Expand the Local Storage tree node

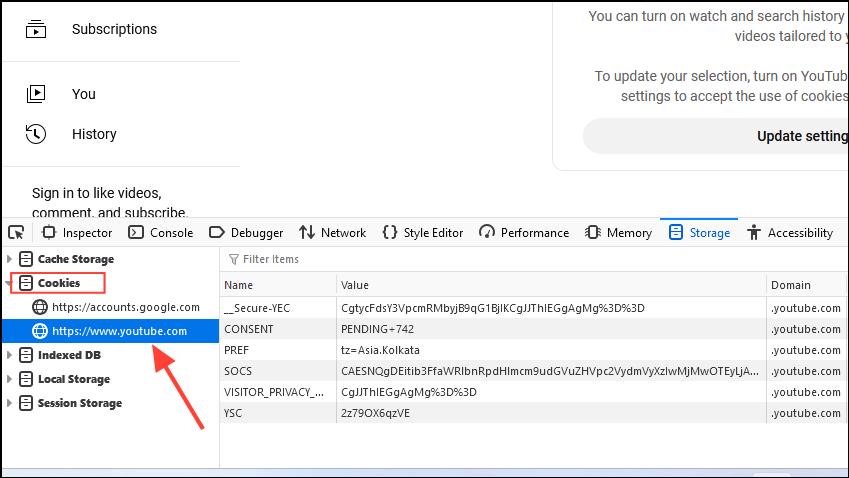(9, 379)
